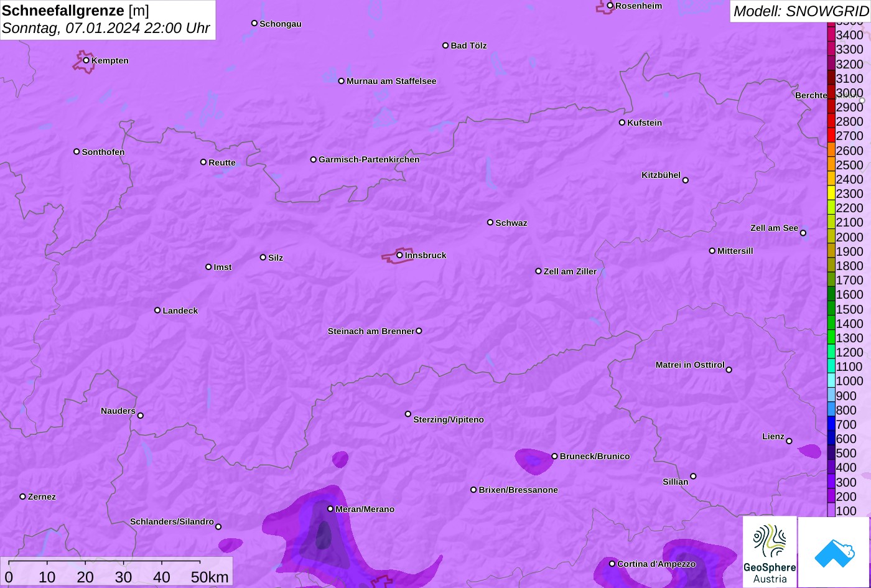Click the Garmisch-Partenkirchen label

pos(369,160)
